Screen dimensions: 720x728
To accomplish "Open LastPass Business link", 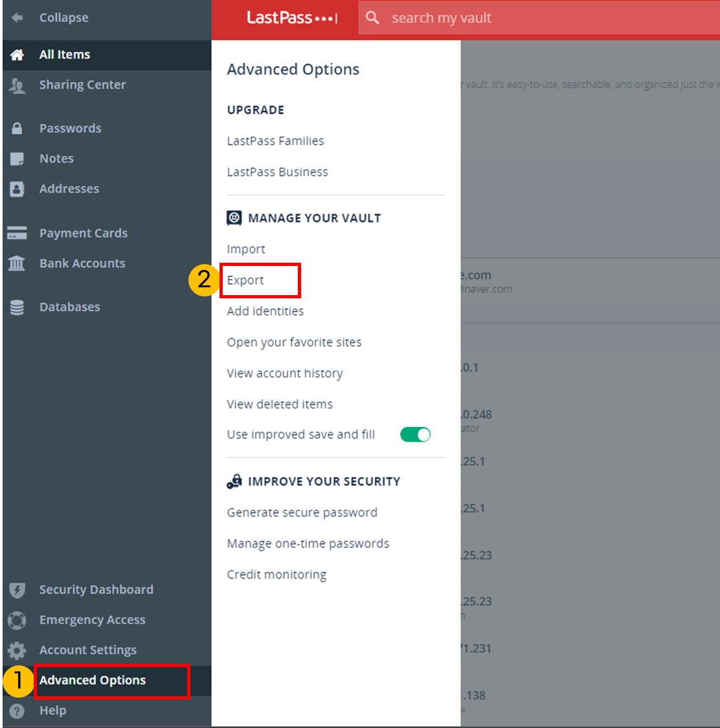I will [277, 171].
